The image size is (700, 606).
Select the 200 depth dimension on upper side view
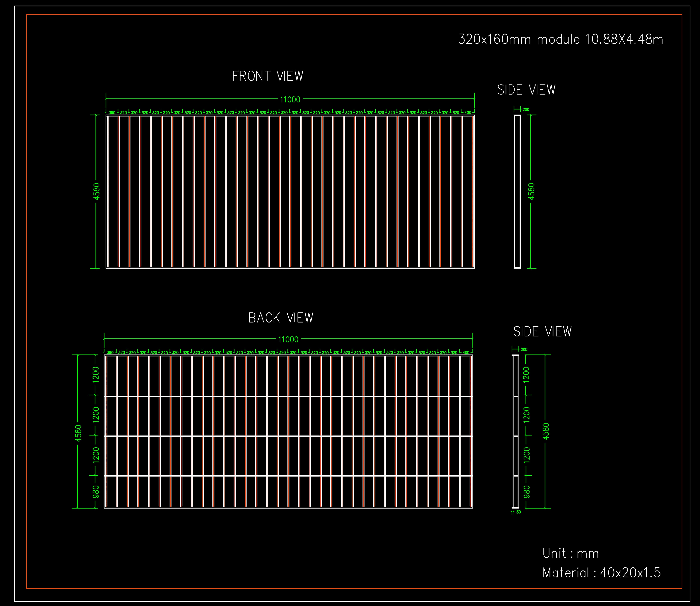click(x=526, y=110)
